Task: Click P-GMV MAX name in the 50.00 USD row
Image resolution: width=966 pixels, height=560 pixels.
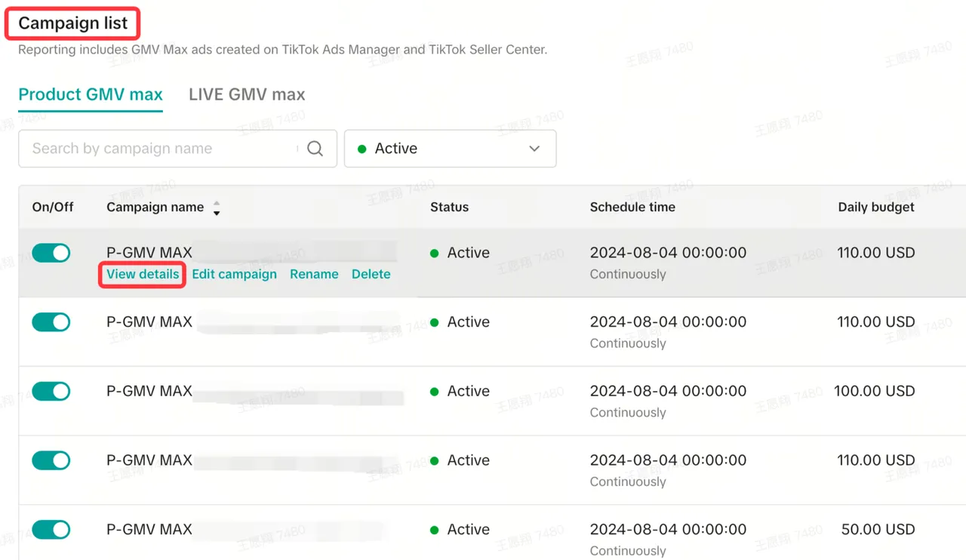Action: point(149,529)
